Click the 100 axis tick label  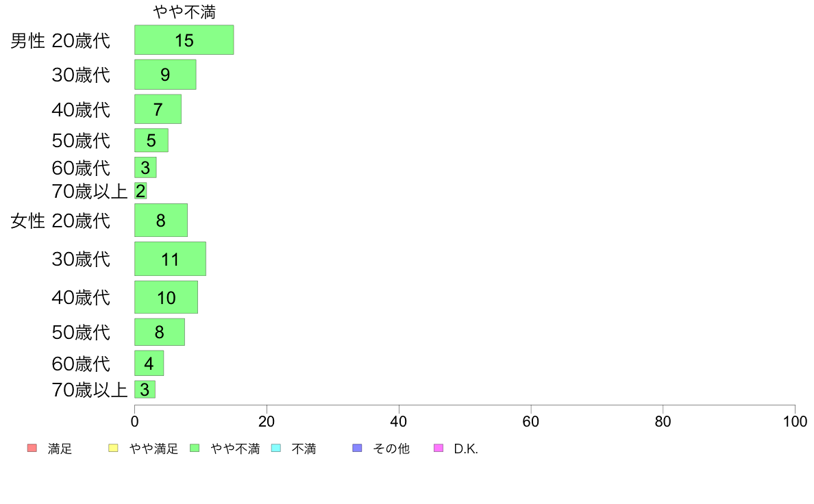(x=795, y=421)
